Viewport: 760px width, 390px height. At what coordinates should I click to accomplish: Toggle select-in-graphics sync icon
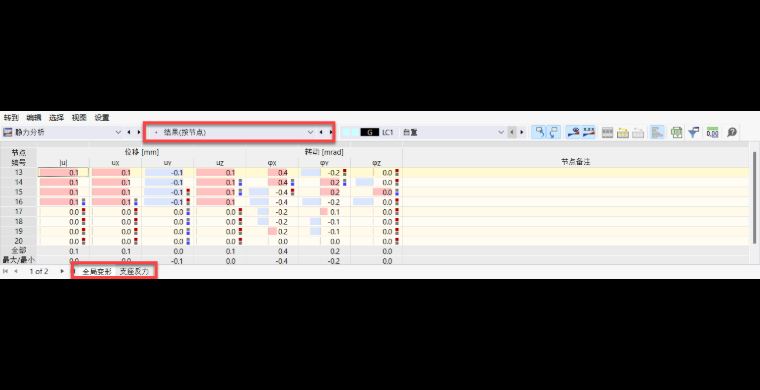click(x=554, y=132)
